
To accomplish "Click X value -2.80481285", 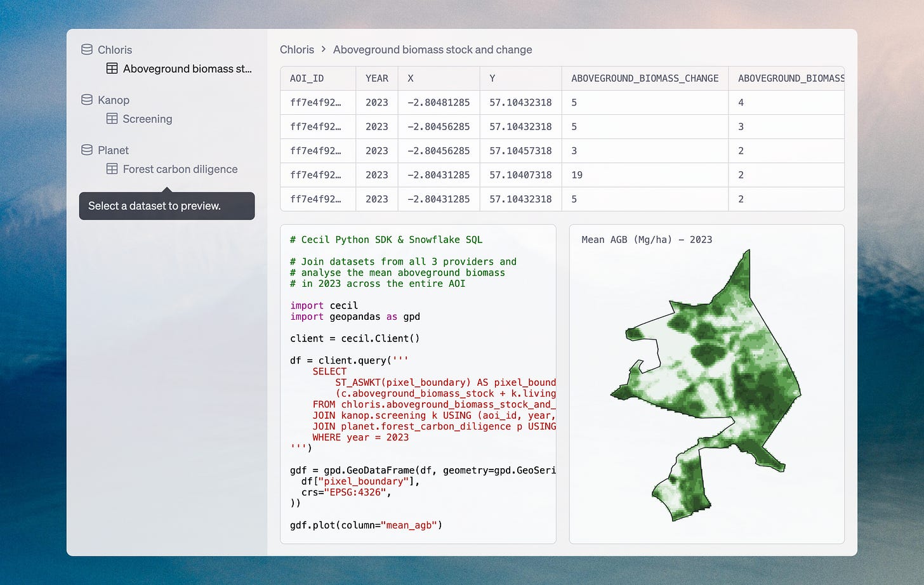I will click(439, 102).
